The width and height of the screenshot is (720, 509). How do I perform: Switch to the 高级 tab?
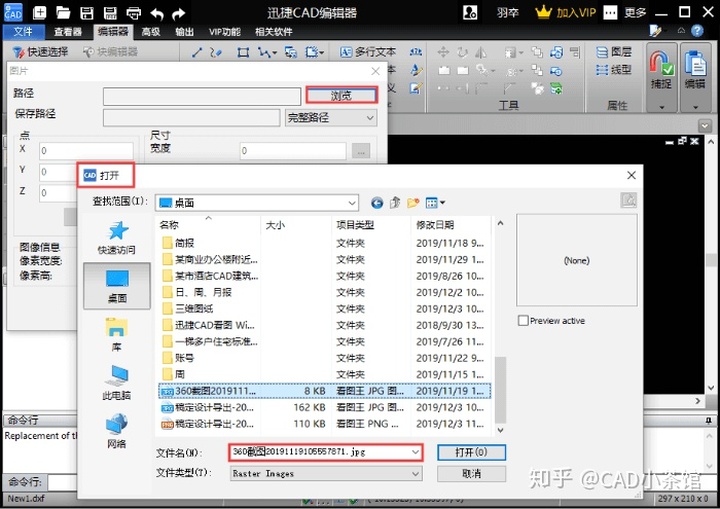click(151, 32)
